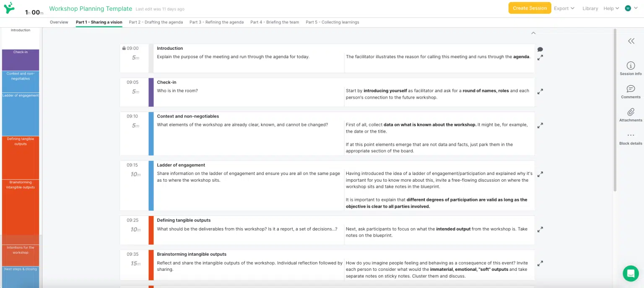The height and width of the screenshot is (288, 644).
Task: Expand the Check-in block to fullscreen
Action: pyautogui.click(x=540, y=91)
